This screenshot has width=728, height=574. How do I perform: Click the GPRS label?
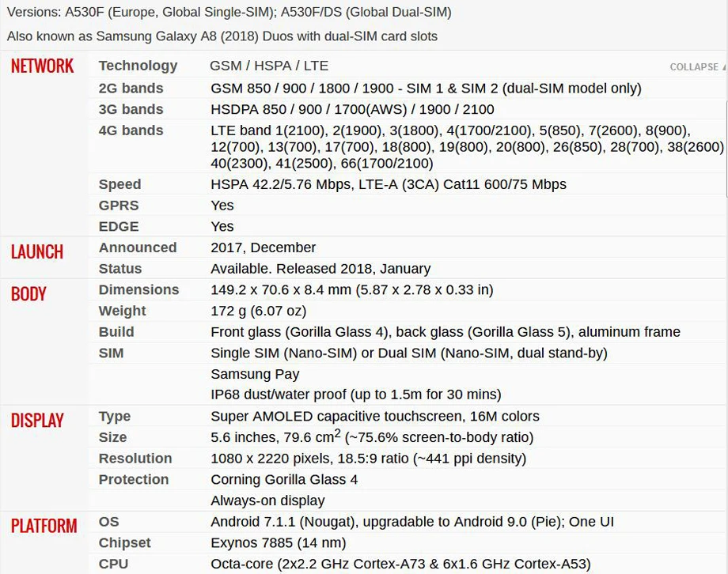tap(119, 205)
